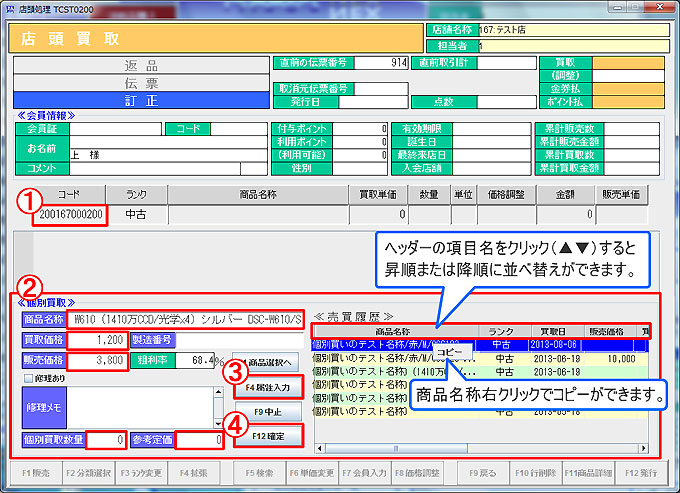Image resolution: width=680 pixels, height=493 pixels.
Task: Select the 伝票 mode
Action: click(140, 82)
